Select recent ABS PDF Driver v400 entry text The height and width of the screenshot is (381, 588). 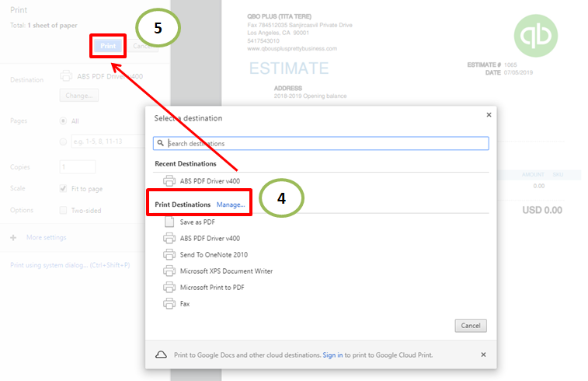coord(210,181)
